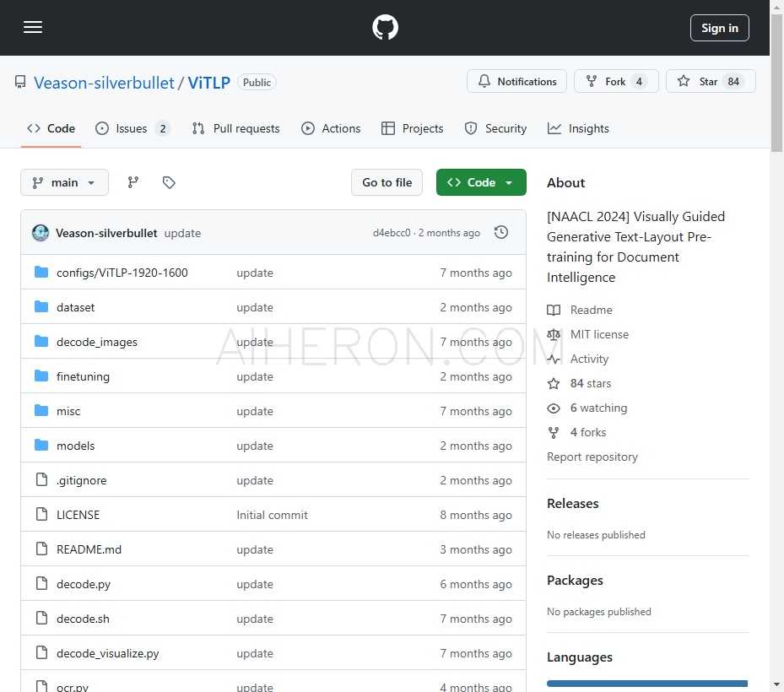The image size is (784, 692).
Task: Click file icon beside decode.py
Action: [x=42, y=583]
